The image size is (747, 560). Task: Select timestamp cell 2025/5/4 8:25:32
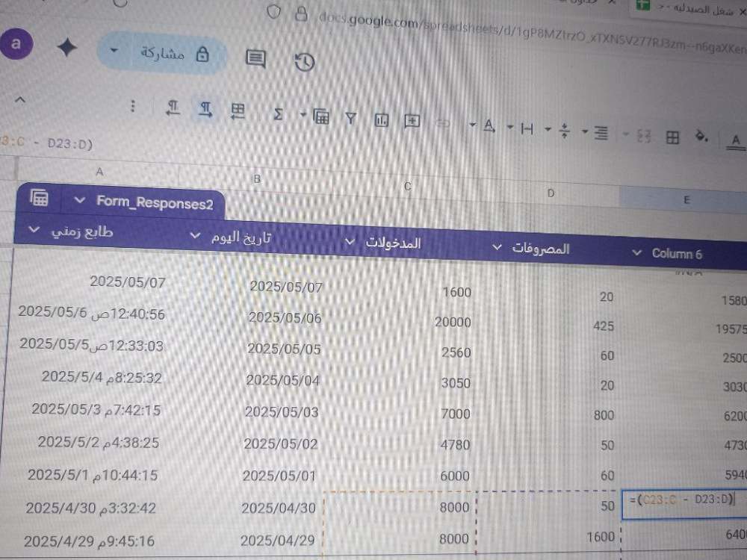(x=102, y=378)
